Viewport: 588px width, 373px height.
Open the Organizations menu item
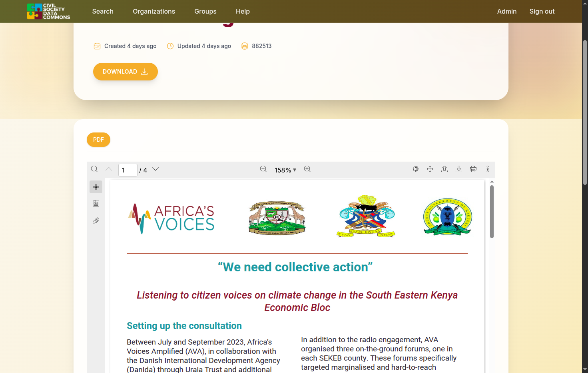tap(154, 11)
